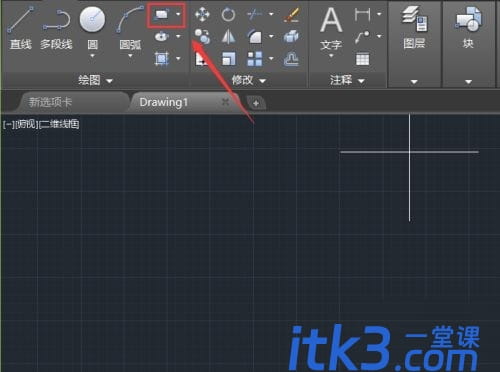Open the Fillet tool dropdown arrow
This screenshot has height=372, width=500.
(271, 36)
